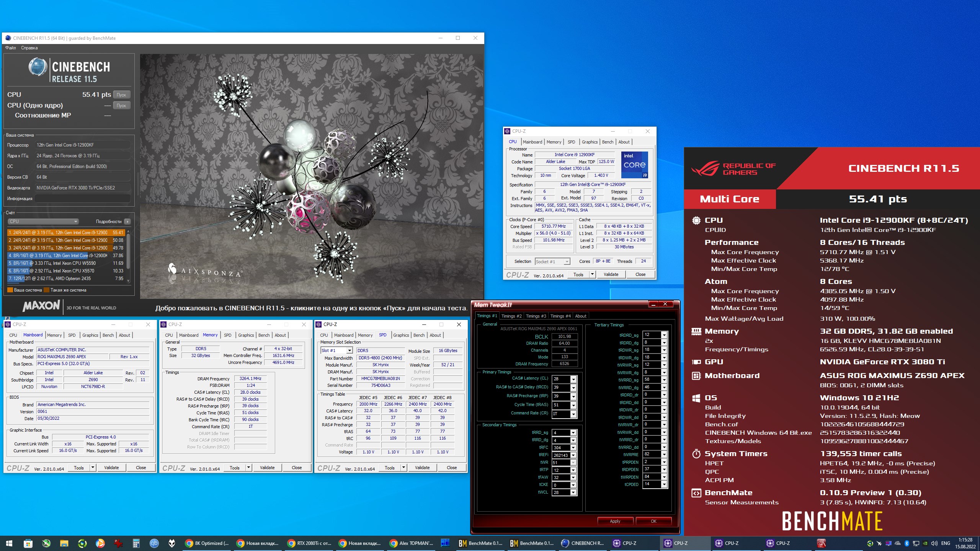Switch to the 'RTX 2080Ti' Chrome taskbar item
980x551 pixels.
[x=309, y=543]
